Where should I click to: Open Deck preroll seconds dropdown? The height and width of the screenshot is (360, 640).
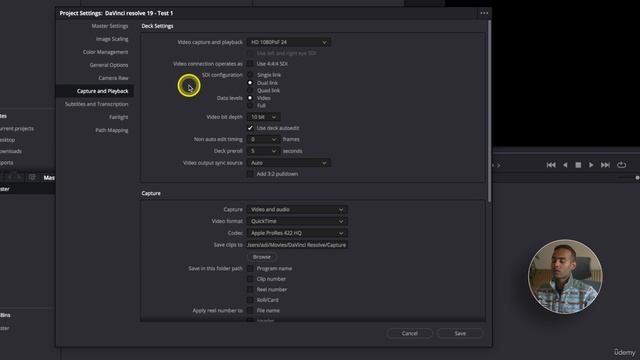coord(263,151)
